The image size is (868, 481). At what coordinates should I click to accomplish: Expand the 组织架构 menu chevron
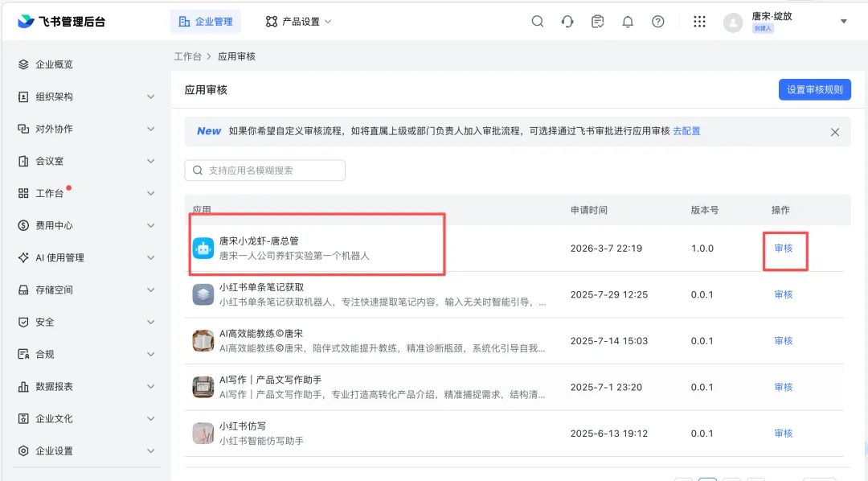[x=150, y=97]
